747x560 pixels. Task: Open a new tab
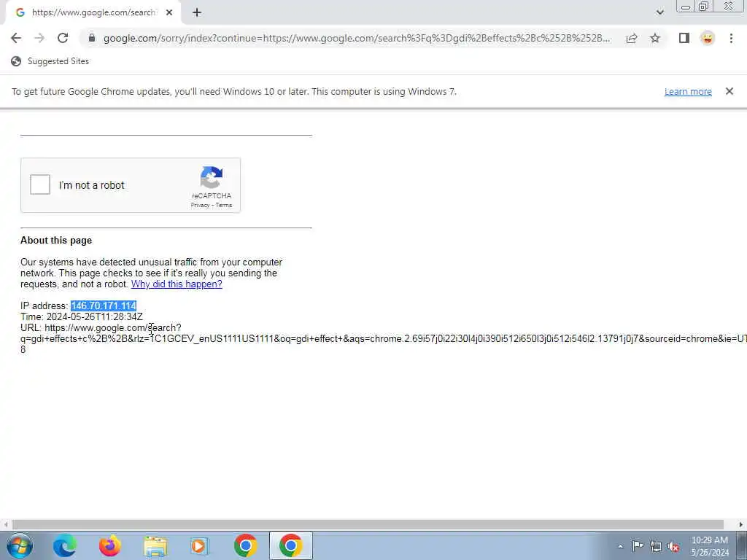tap(197, 13)
